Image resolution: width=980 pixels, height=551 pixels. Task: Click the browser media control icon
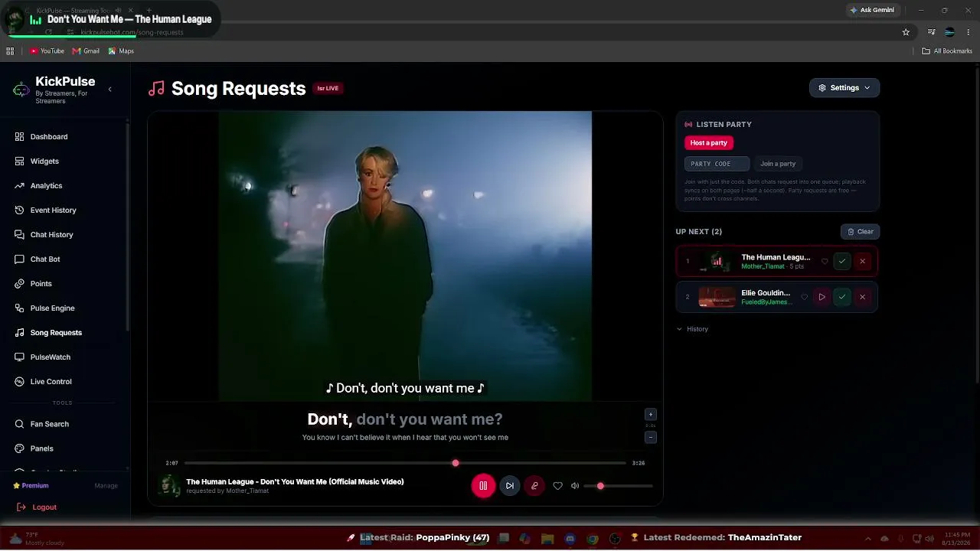click(x=931, y=32)
